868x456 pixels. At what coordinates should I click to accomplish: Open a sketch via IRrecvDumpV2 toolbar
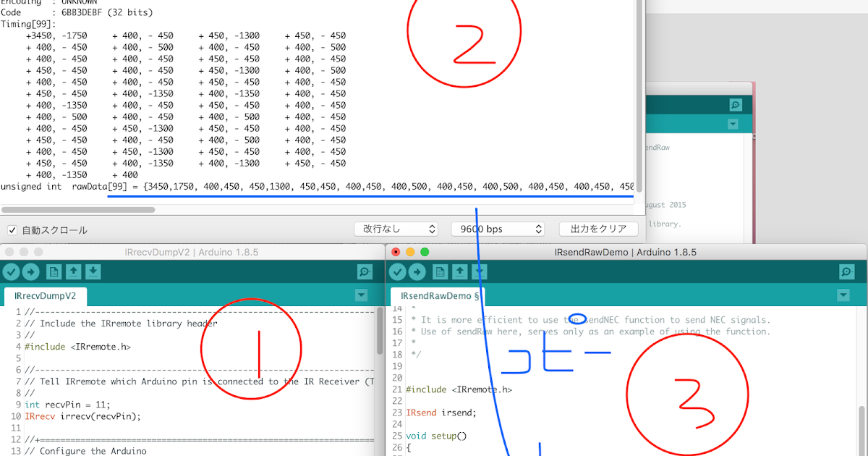(x=72, y=271)
